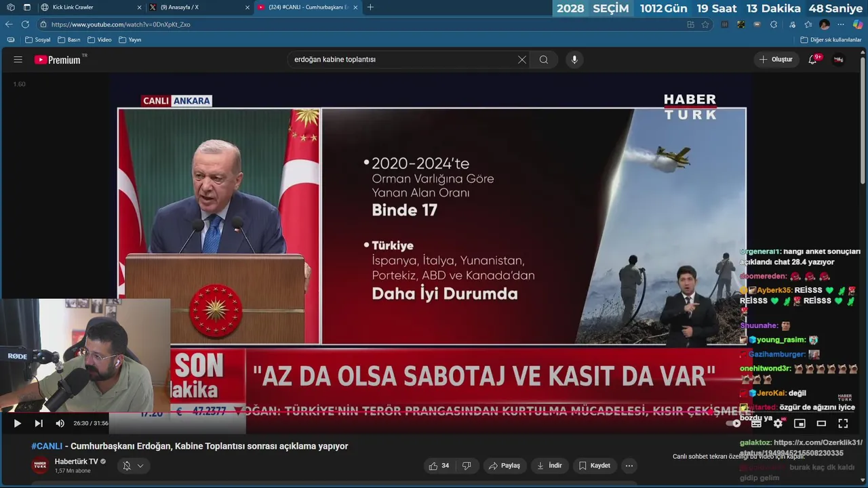
Task: Open the Habertürk TV channel name
Action: 77,462
